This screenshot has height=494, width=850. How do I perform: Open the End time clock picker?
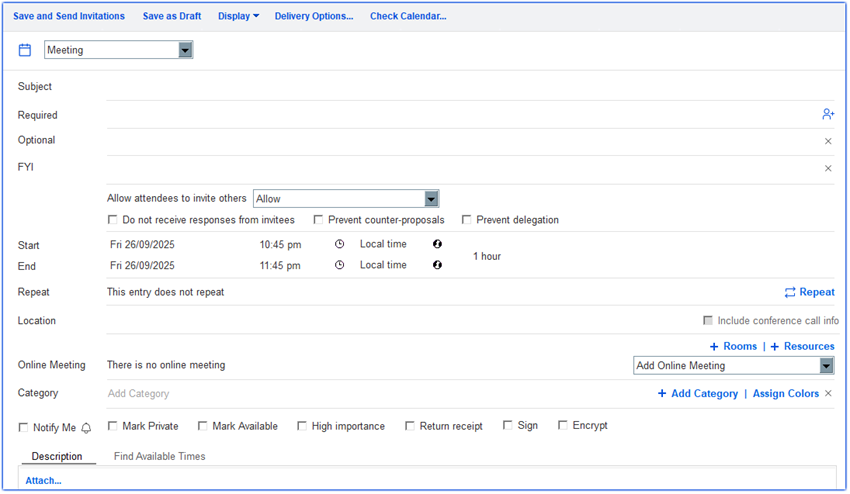click(339, 265)
